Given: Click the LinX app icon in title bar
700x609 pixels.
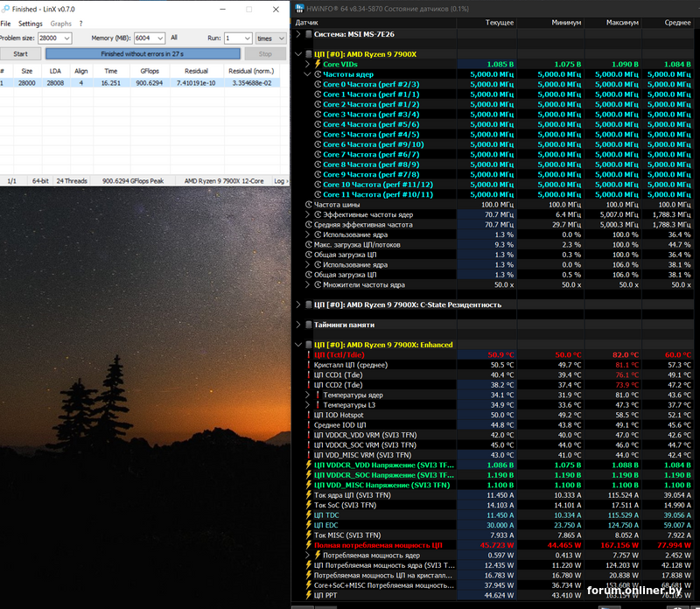Looking at the screenshot, I should 4,9.
